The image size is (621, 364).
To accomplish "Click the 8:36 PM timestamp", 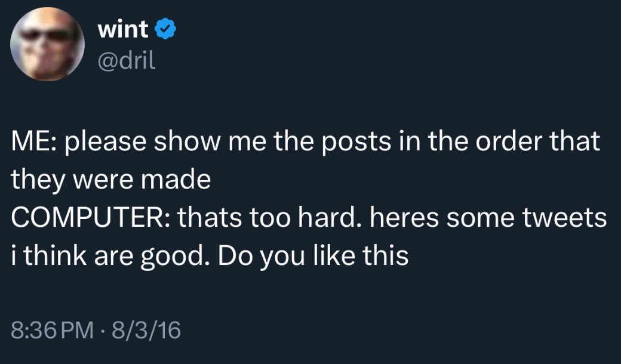I will coord(53,329).
